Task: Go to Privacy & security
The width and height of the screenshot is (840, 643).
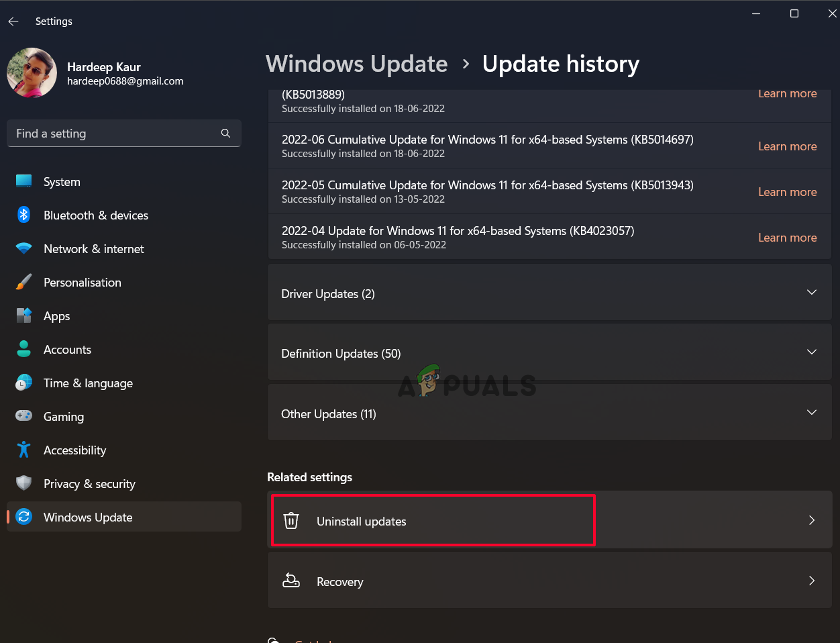Action: [124, 483]
